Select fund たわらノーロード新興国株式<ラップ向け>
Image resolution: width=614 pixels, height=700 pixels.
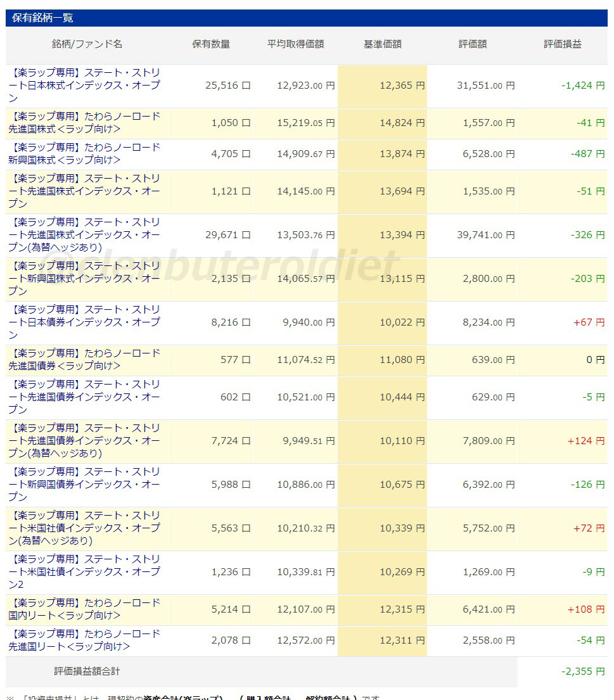click(x=84, y=153)
